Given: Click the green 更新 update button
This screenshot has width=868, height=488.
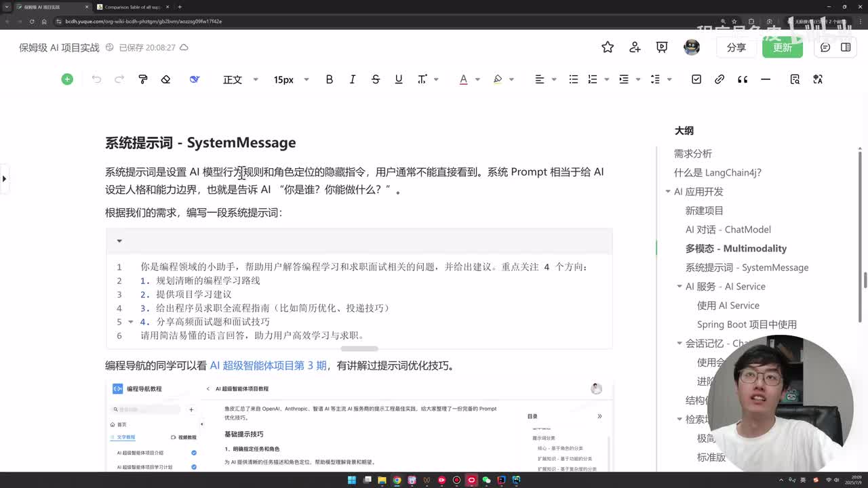Looking at the screenshot, I should (x=783, y=47).
